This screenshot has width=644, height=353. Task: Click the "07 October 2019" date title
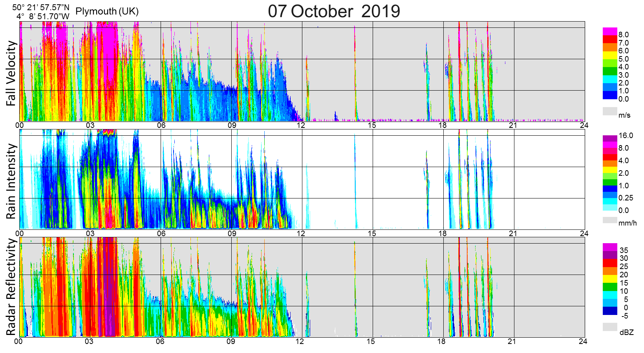coord(334,11)
